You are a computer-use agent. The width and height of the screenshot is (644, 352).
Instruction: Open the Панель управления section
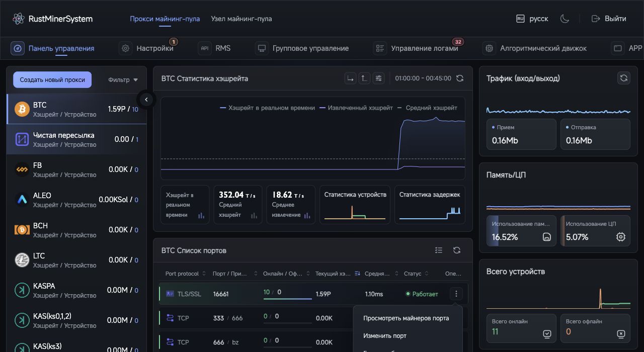[x=53, y=48]
